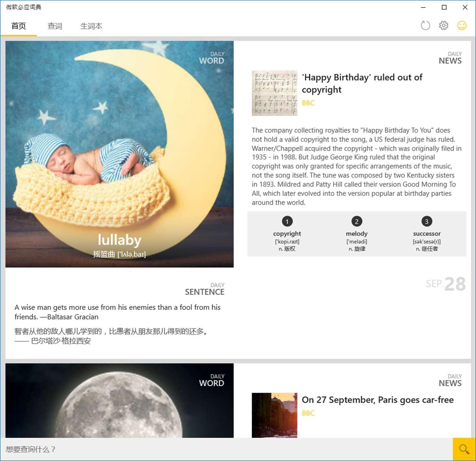Select the 首页 tab
476x461 pixels.
point(19,26)
